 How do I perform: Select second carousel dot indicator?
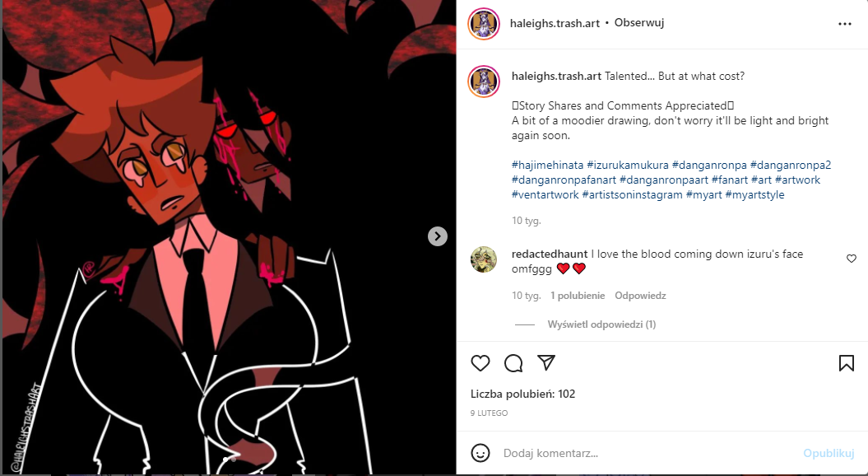(234, 460)
